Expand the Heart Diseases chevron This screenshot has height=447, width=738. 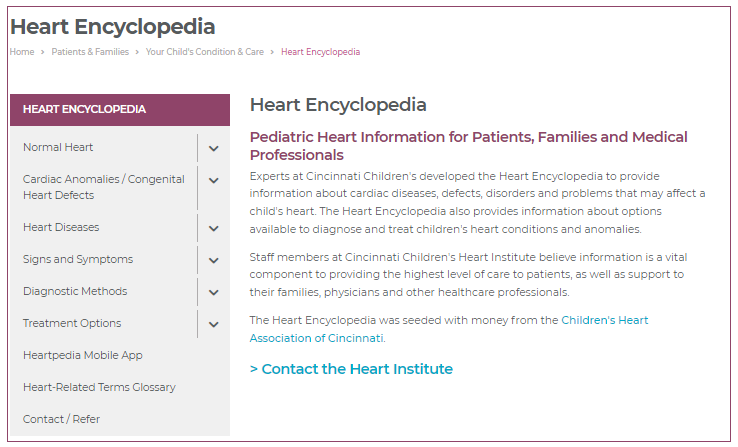[x=214, y=228]
